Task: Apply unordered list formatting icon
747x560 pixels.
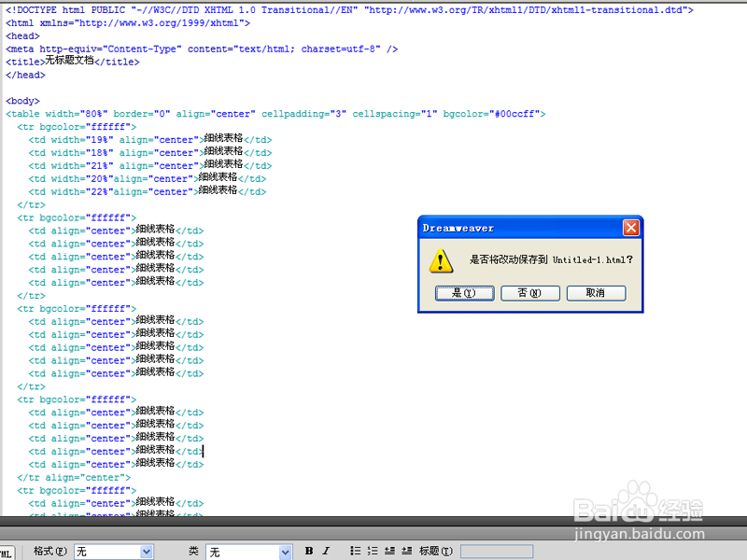Action: [x=356, y=551]
